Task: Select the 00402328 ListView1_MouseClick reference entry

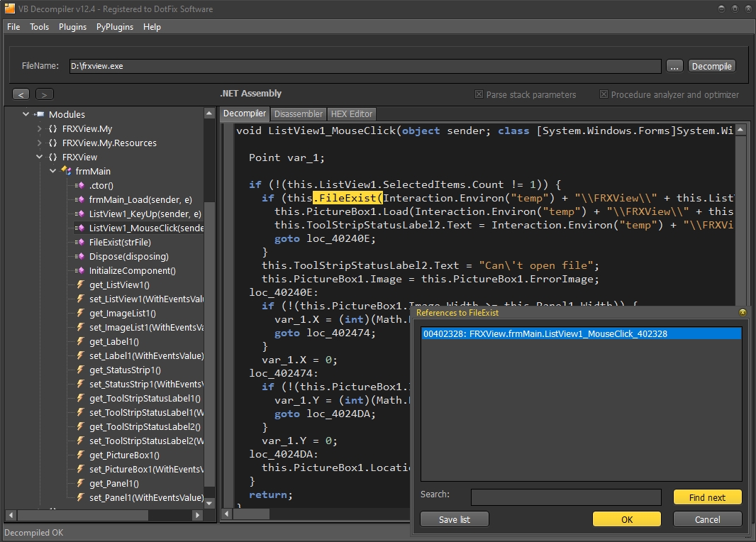Action: [x=581, y=333]
